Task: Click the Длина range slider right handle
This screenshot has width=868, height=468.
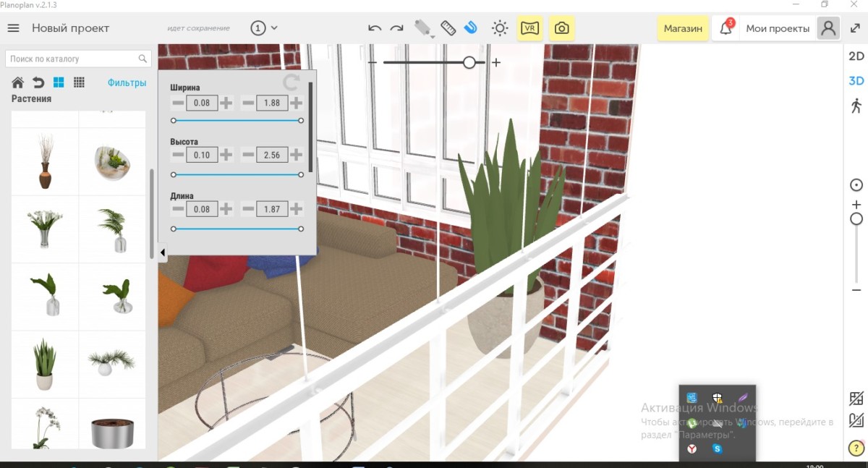Action: click(x=301, y=229)
